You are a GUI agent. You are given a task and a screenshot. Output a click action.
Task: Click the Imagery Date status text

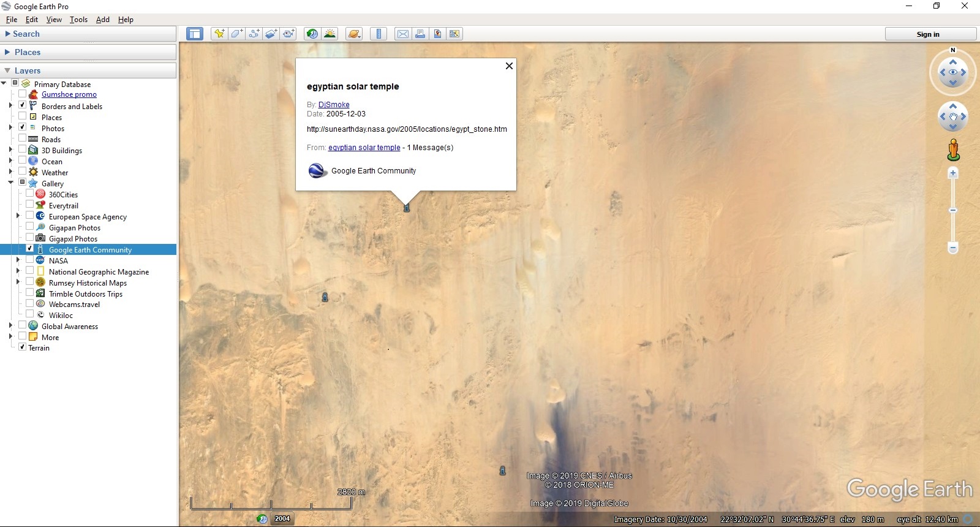coord(661,520)
